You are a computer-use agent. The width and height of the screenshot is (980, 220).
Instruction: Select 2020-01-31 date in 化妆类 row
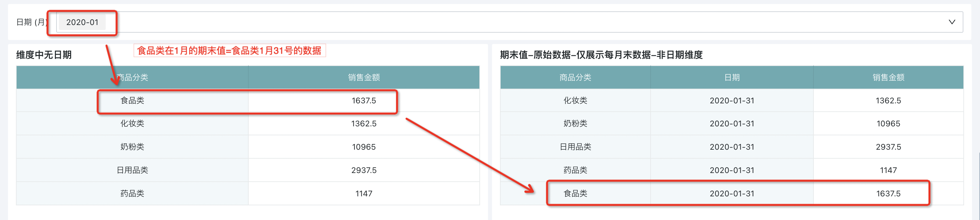pos(732,101)
